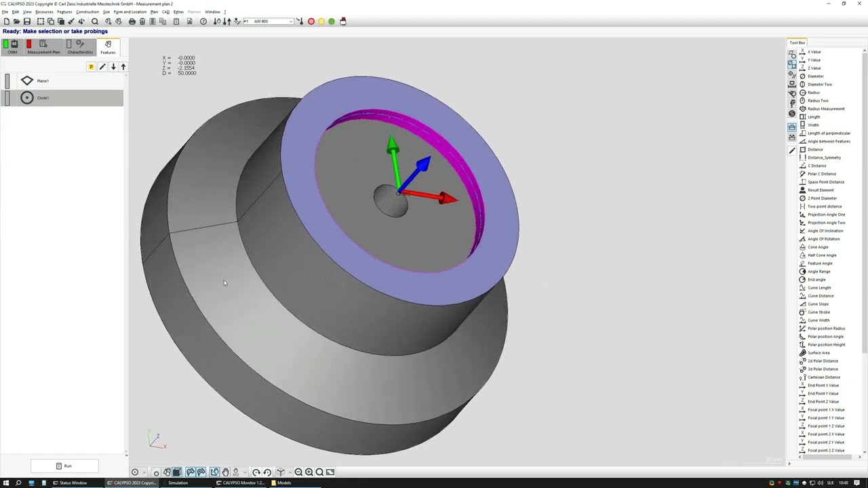868x488 pixels.
Task: Select Plane1 in the features list
Action: [63, 81]
